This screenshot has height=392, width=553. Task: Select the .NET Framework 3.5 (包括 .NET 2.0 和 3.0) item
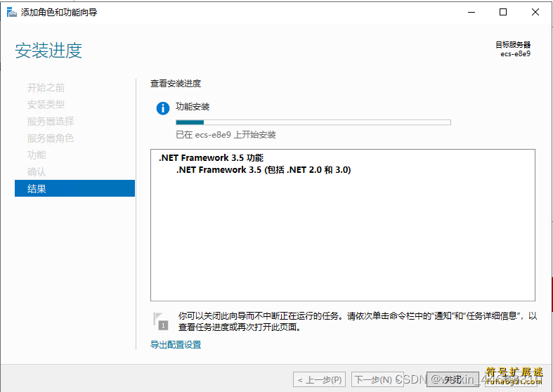(264, 170)
